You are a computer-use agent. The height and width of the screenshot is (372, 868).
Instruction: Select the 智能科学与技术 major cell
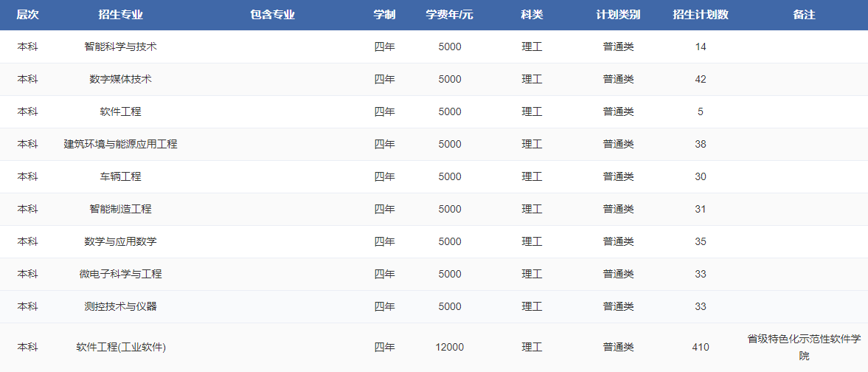coord(120,46)
